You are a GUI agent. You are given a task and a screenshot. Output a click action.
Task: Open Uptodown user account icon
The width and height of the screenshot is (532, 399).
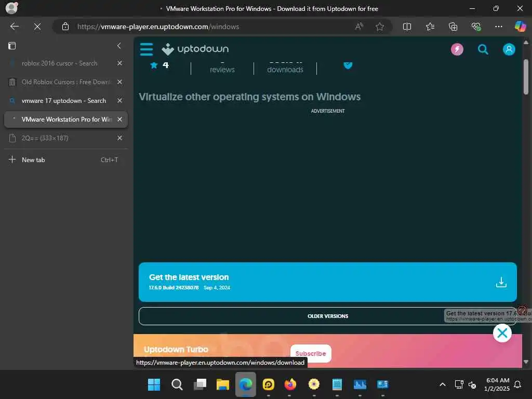point(509,49)
